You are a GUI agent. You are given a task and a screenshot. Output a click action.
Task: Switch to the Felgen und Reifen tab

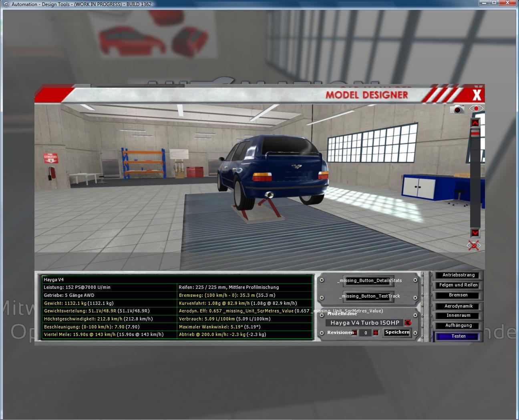tap(459, 285)
